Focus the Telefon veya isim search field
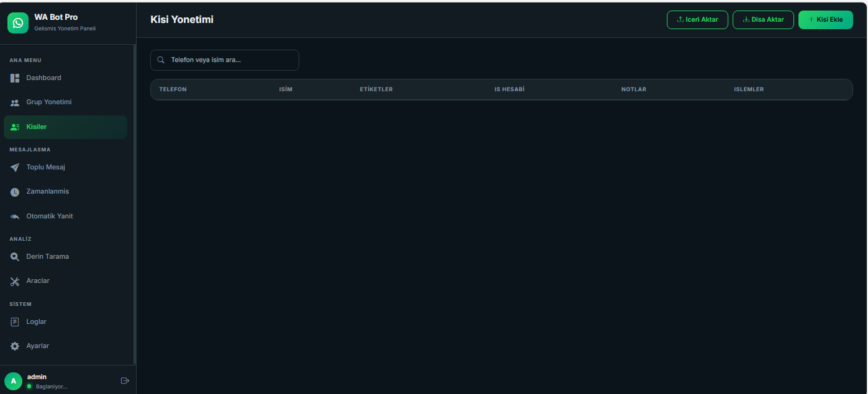The width and height of the screenshot is (868, 394). 230,60
